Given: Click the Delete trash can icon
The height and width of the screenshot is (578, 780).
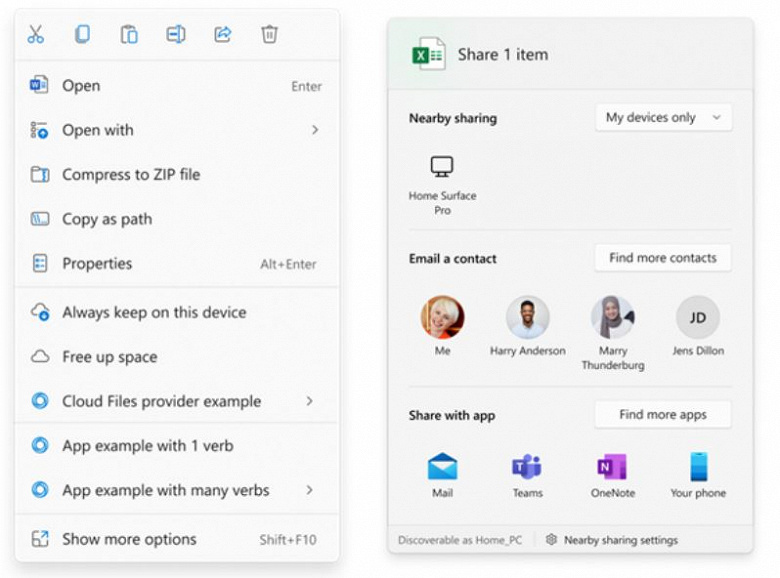Looking at the screenshot, I should [269, 34].
